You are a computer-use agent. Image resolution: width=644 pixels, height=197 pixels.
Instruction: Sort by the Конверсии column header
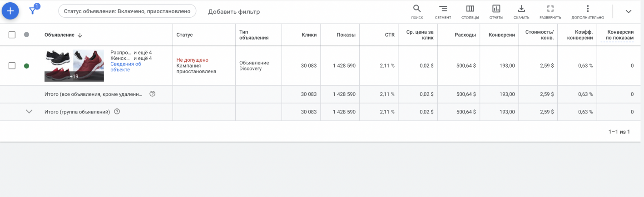tap(502, 35)
